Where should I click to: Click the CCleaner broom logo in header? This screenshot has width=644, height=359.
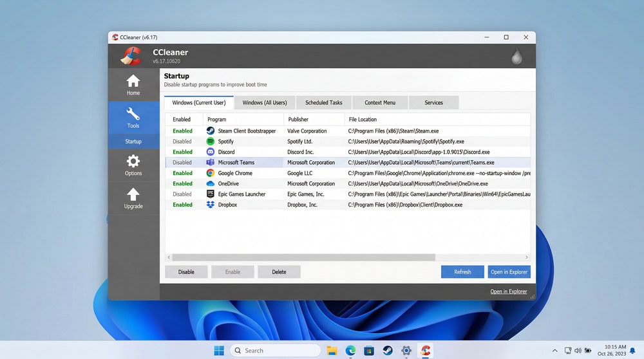click(x=131, y=56)
